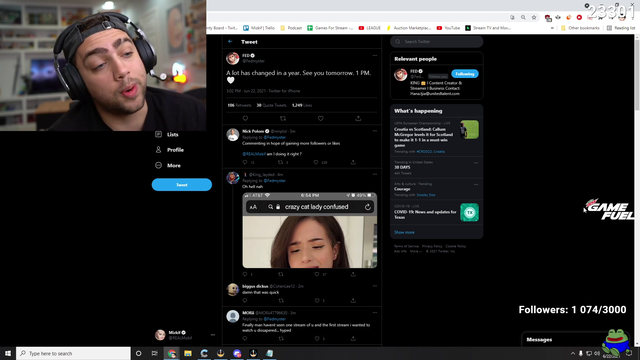640x360 pixels.
Task: Open Podcast bookmarks folder
Action: click(291, 28)
